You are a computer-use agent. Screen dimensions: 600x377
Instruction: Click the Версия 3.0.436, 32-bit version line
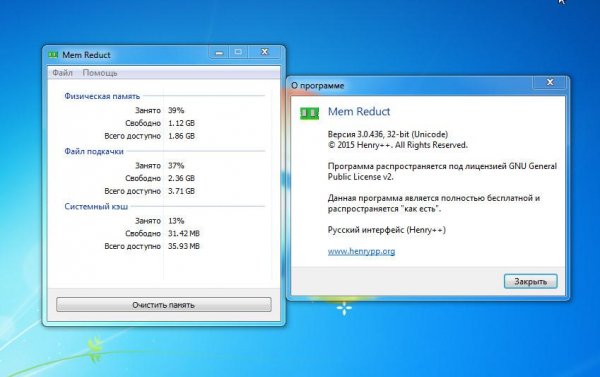tap(388, 134)
